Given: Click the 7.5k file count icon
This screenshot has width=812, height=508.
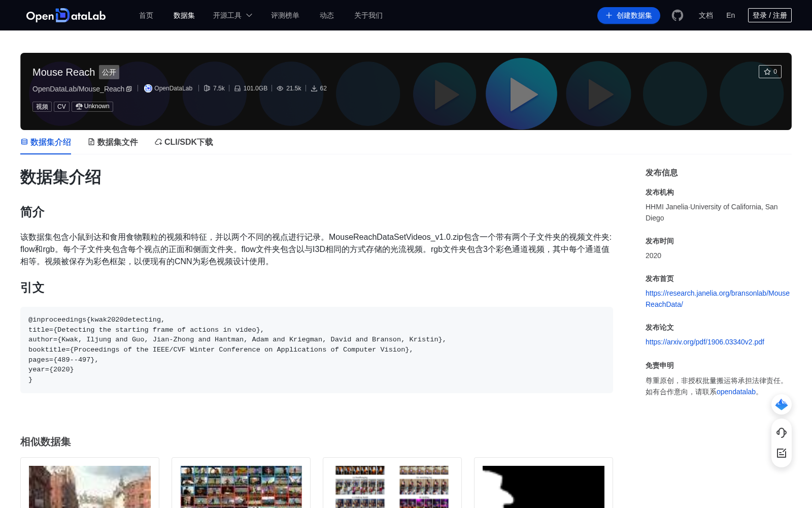Looking at the screenshot, I should (x=207, y=88).
